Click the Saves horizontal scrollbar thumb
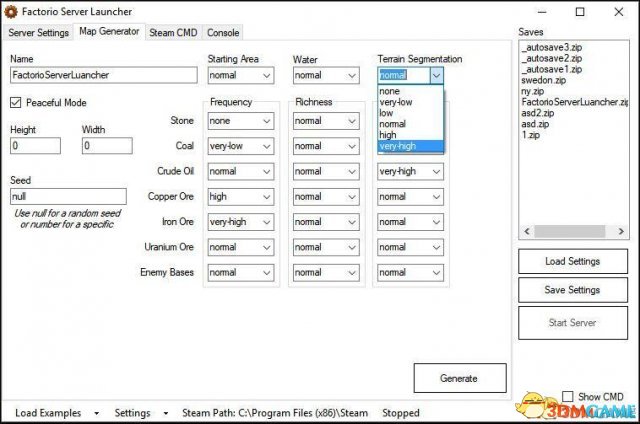 [x=570, y=231]
